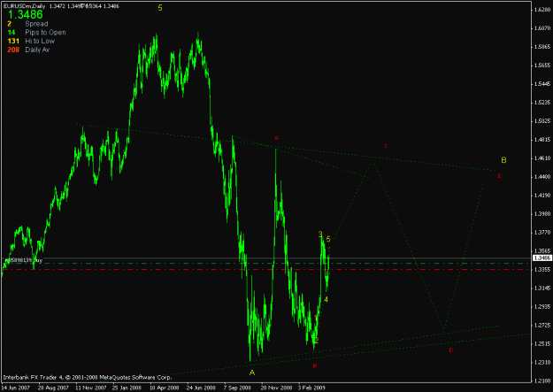Click the 1.3145 price axis label
Image resolution: width=553 pixels, height=392 pixels.
(542, 288)
